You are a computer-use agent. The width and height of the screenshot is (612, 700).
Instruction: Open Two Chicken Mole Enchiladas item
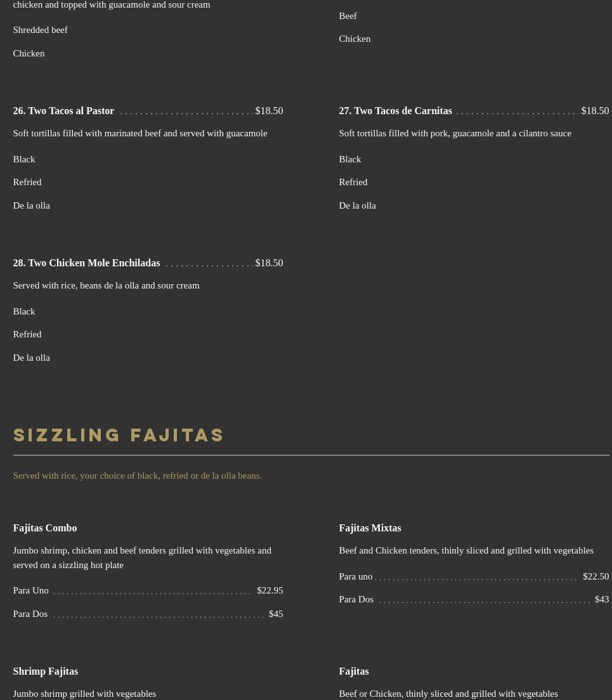(86, 263)
